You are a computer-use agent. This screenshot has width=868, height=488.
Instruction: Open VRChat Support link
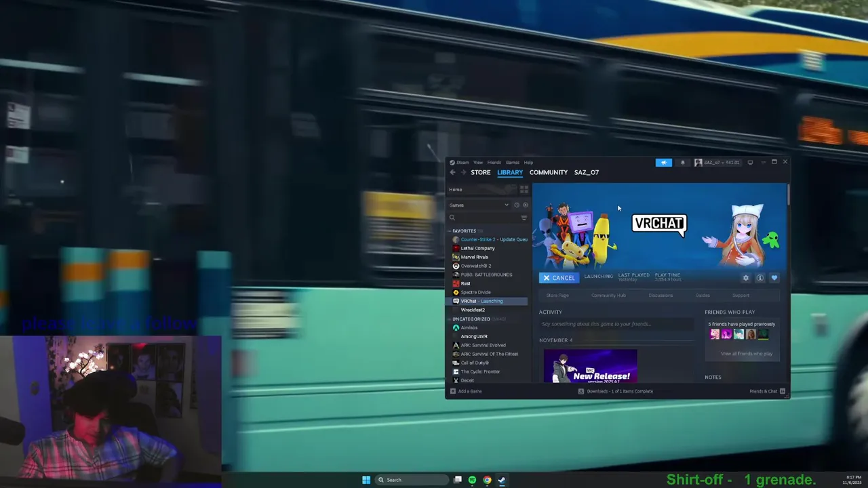pyautogui.click(x=741, y=296)
